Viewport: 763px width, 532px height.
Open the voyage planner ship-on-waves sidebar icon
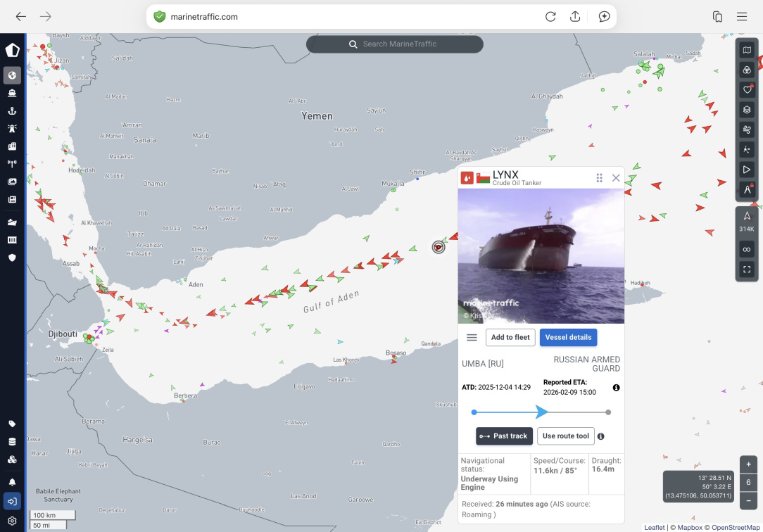click(12, 222)
